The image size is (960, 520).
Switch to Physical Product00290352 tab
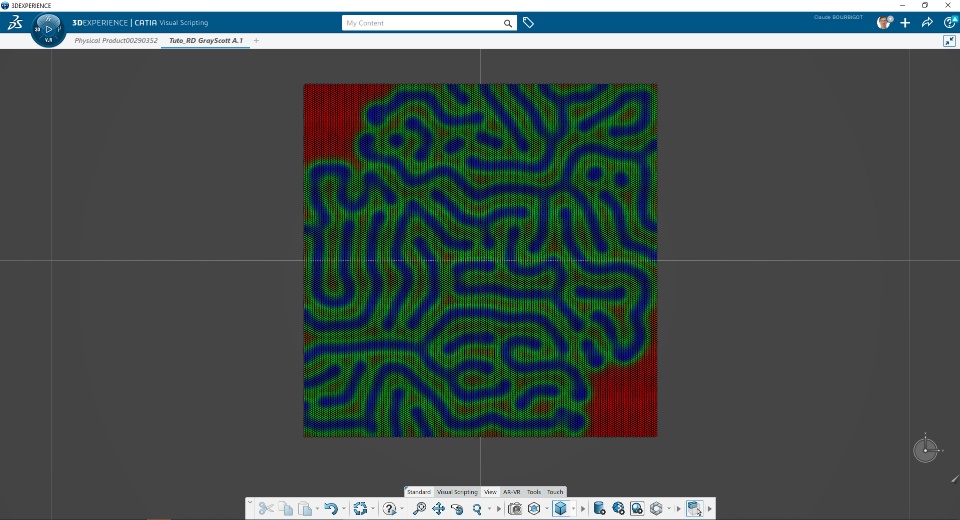(x=116, y=40)
